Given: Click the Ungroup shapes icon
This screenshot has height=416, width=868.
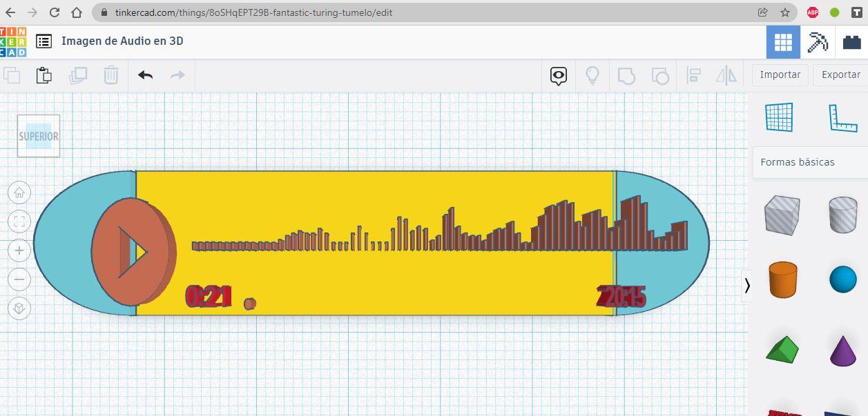Looking at the screenshot, I should coord(660,75).
